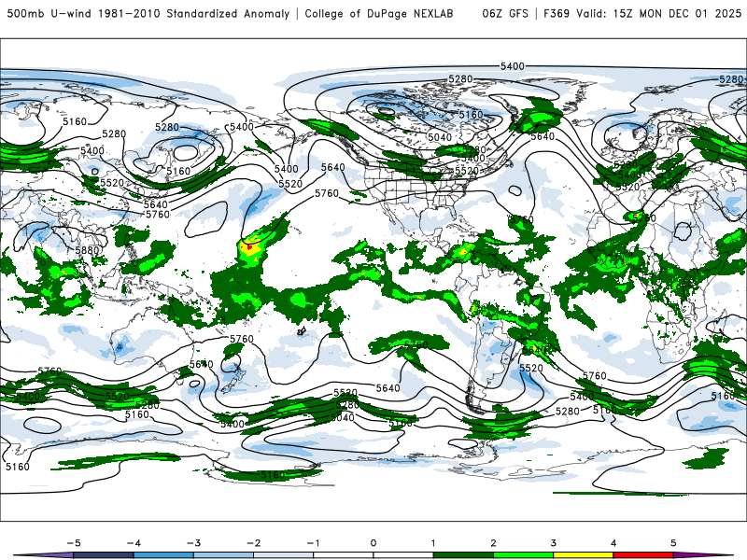Viewport: 747px width, 560px height.
Task: Click the yellow 3-to-4 colorbar segment
Action: (583, 555)
